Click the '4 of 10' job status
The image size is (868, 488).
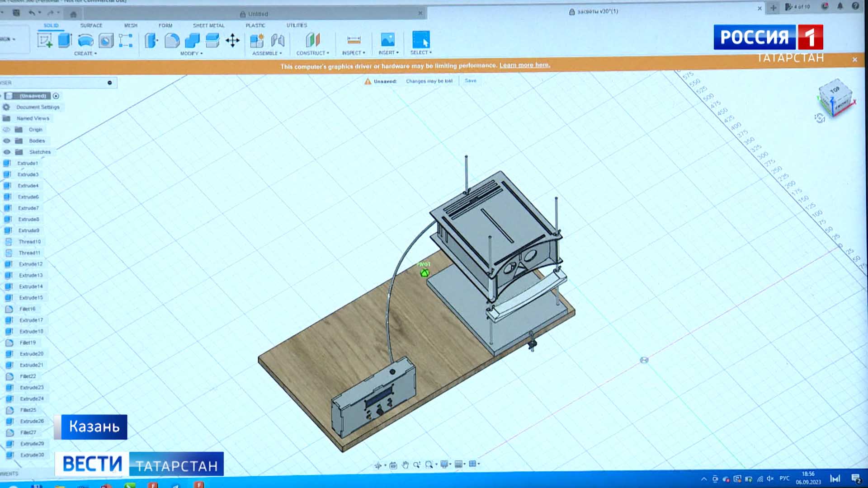point(797,7)
